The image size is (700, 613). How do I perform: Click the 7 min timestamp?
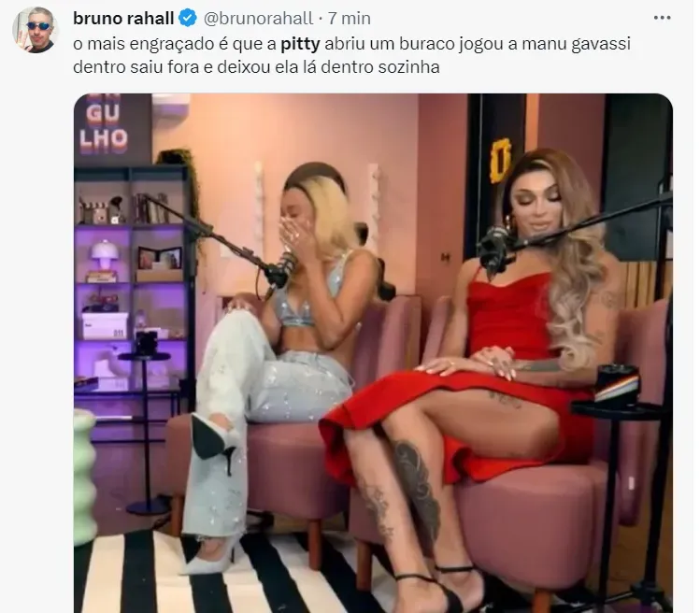click(350, 19)
